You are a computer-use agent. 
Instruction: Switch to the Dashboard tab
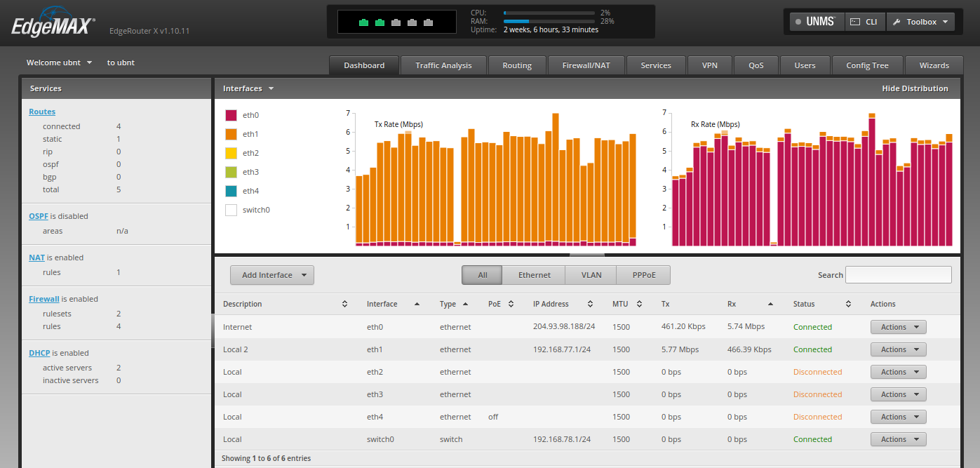[x=364, y=65]
